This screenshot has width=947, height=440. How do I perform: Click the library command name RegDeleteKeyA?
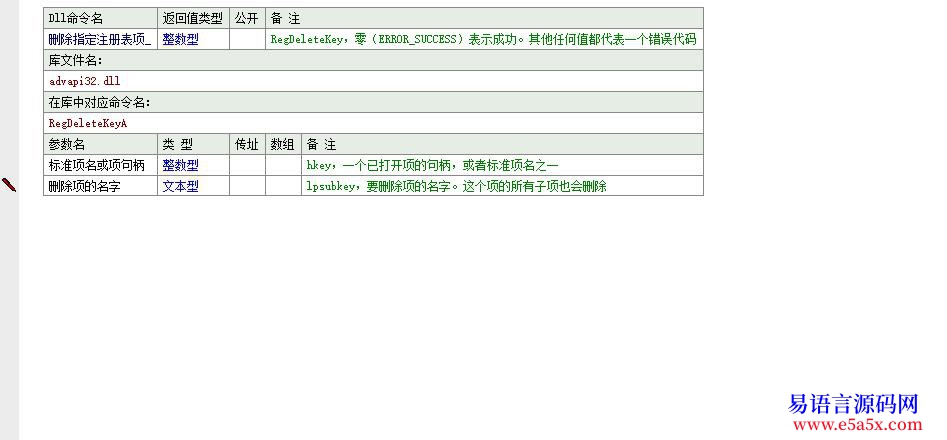click(88, 124)
